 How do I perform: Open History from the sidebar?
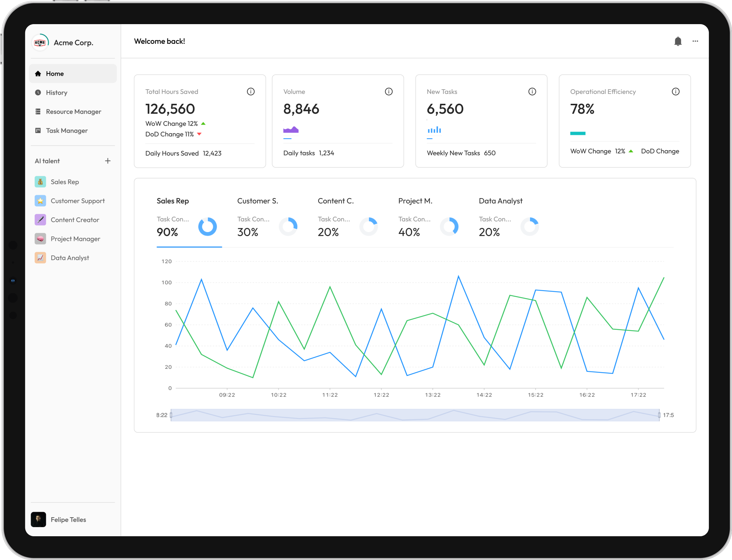pyautogui.click(x=57, y=92)
